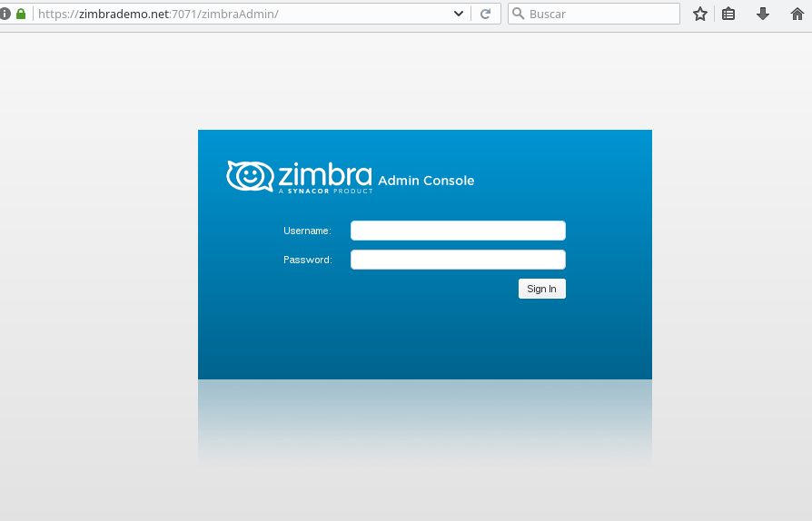
Task: Focus the Username input field
Action: [x=459, y=231]
